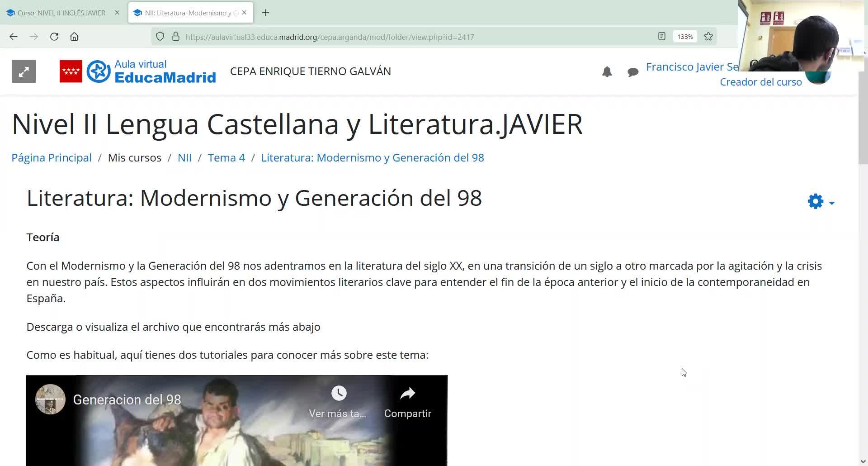
Task: Share the video with Compartir
Action: [408, 402]
